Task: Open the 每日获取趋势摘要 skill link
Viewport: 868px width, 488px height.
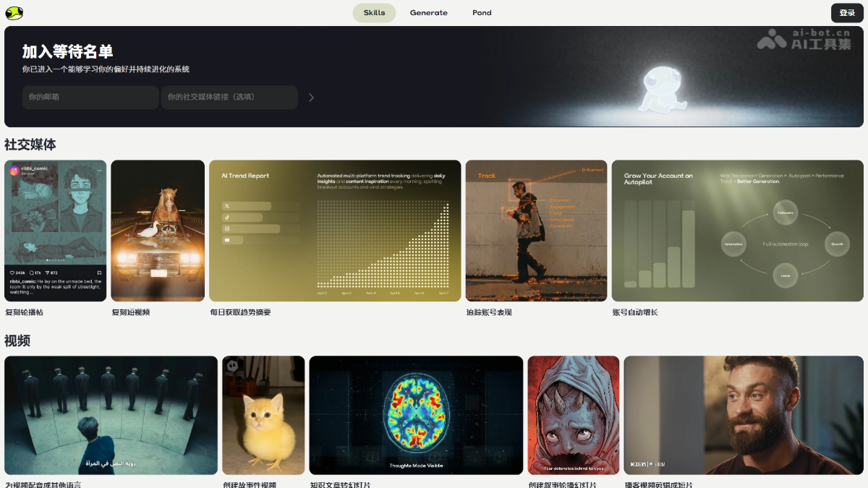Action: coord(240,312)
